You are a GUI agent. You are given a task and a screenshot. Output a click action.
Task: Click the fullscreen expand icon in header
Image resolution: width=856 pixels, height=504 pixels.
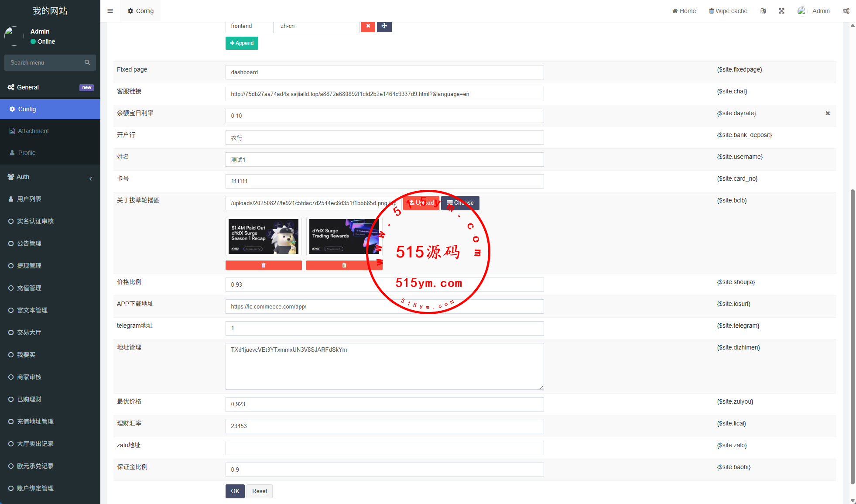tap(781, 11)
